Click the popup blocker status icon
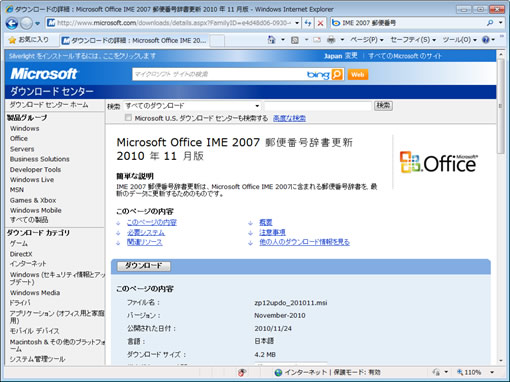 242,372
